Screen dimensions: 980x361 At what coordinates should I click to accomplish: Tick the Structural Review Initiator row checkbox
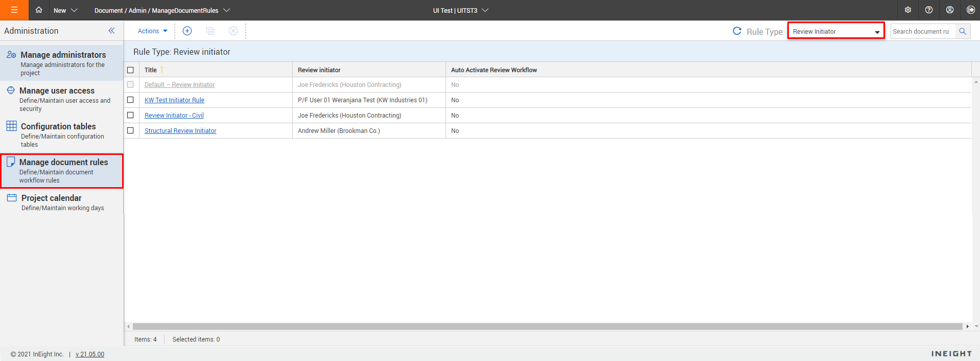tap(130, 131)
